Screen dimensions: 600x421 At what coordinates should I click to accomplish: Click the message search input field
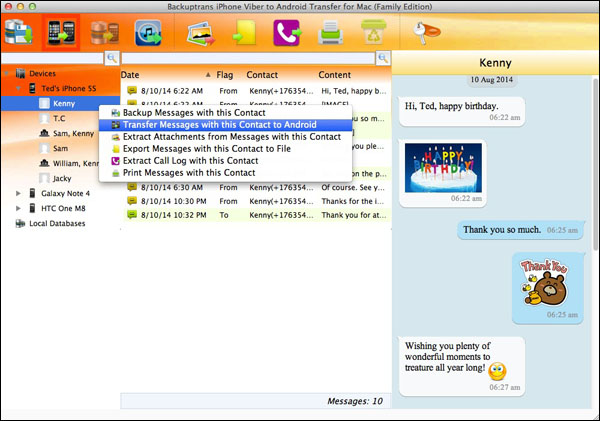tap(248, 58)
